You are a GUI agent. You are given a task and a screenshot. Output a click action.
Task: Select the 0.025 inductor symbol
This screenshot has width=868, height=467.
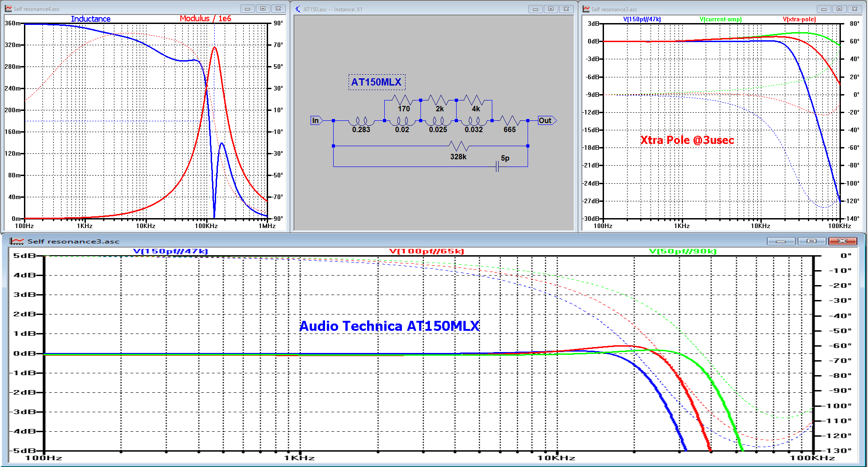click(438, 121)
